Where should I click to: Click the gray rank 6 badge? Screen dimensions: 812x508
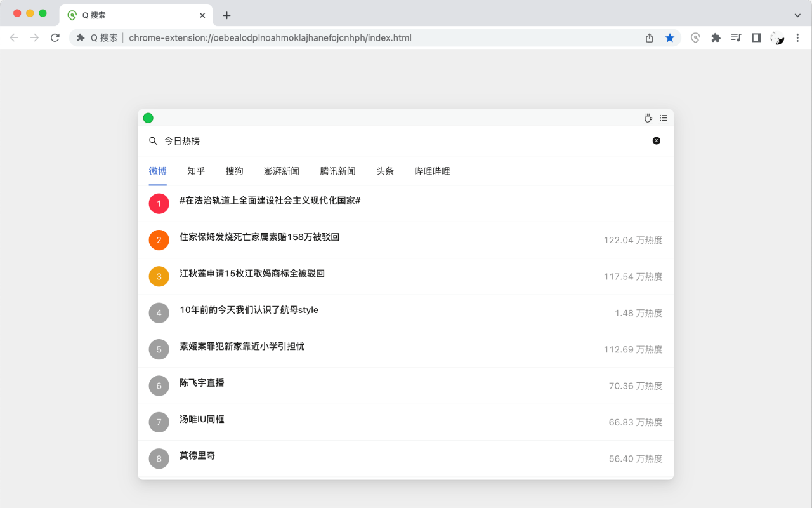(159, 386)
